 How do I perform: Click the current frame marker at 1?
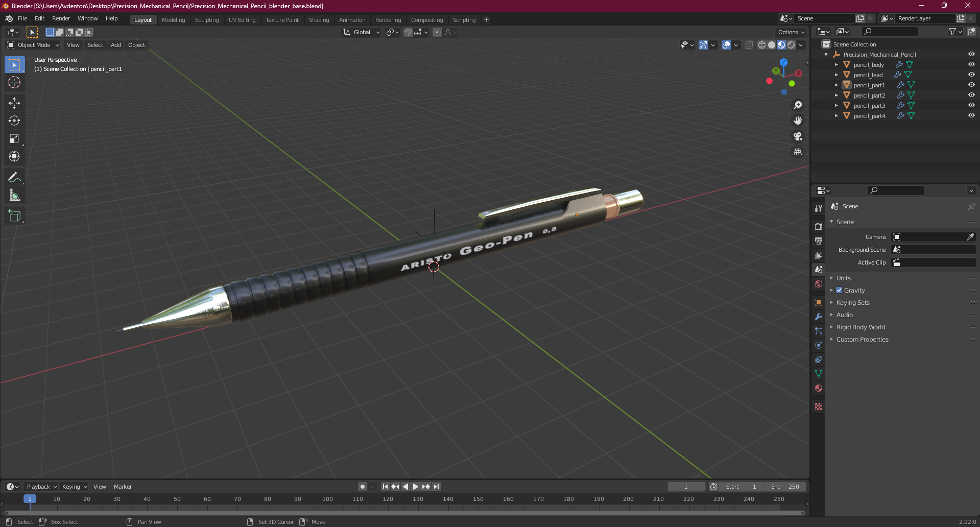30,499
